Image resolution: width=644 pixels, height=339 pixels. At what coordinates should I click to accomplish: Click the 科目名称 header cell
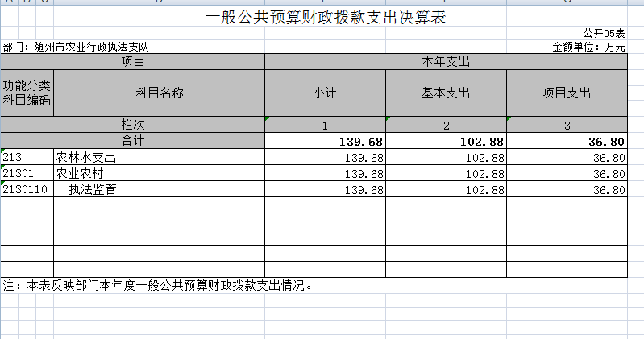159,93
